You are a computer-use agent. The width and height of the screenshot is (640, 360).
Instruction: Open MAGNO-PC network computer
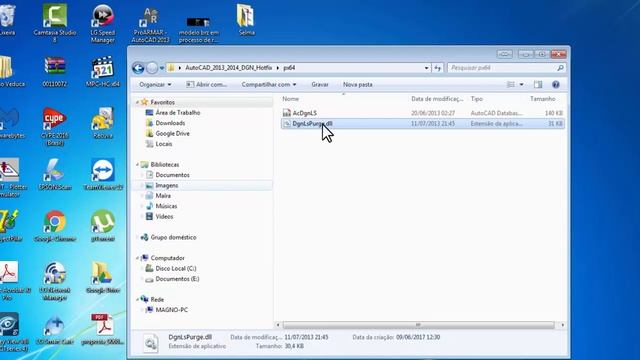pos(171,310)
